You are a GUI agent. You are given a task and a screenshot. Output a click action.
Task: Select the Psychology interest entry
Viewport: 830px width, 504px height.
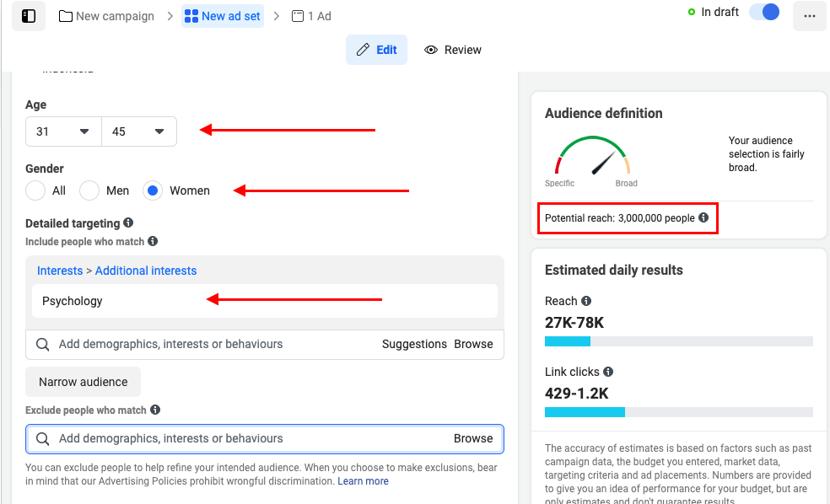click(x=265, y=301)
